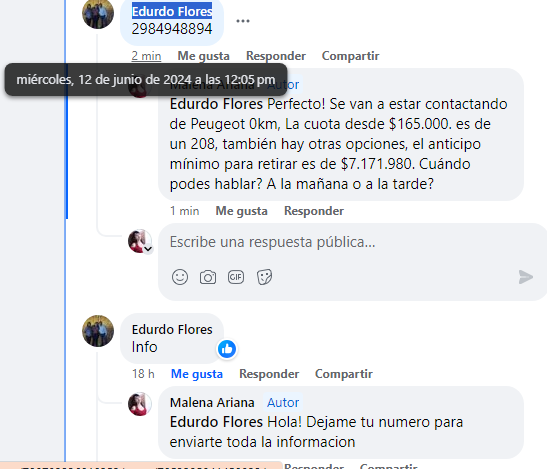Attach a photo using the camera icon
This screenshot has width=547, height=469.
[x=208, y=277]
